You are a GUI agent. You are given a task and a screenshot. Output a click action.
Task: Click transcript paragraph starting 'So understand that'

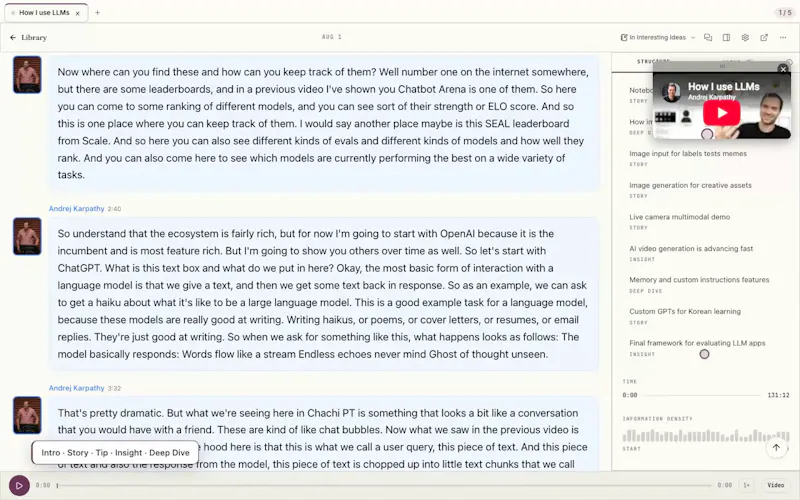click(323, 294)
